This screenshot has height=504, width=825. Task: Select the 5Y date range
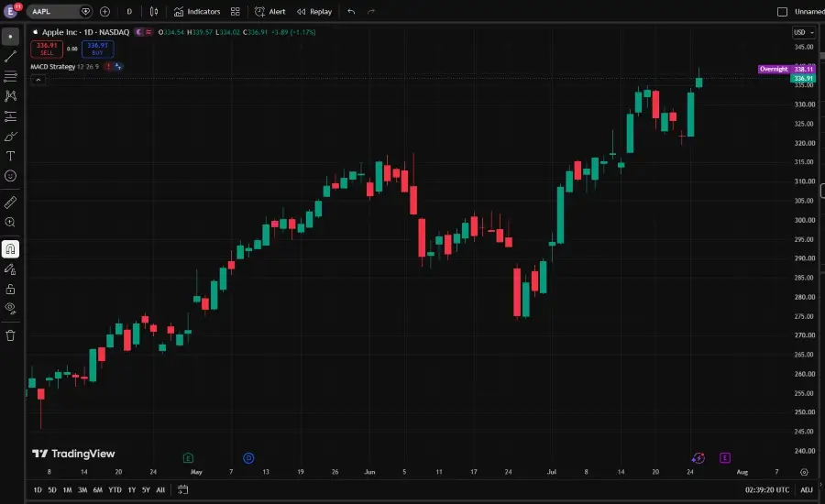[x=146, y=489]
